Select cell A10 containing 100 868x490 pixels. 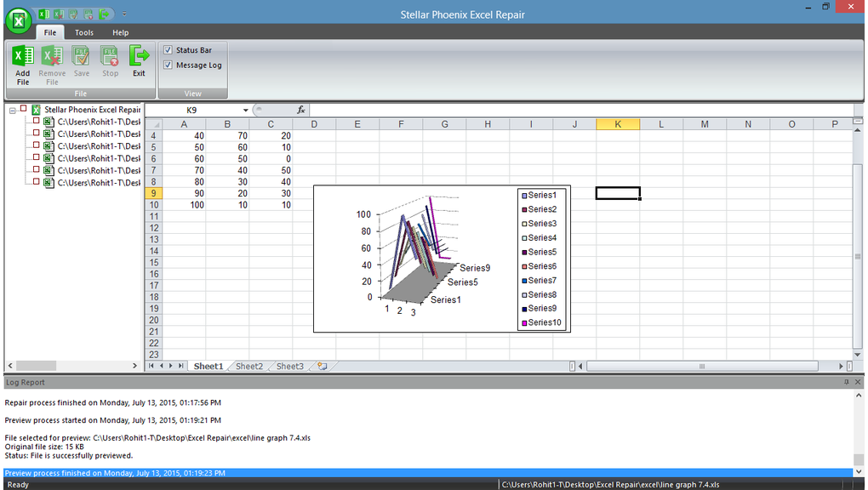click(x=184, y=205)
